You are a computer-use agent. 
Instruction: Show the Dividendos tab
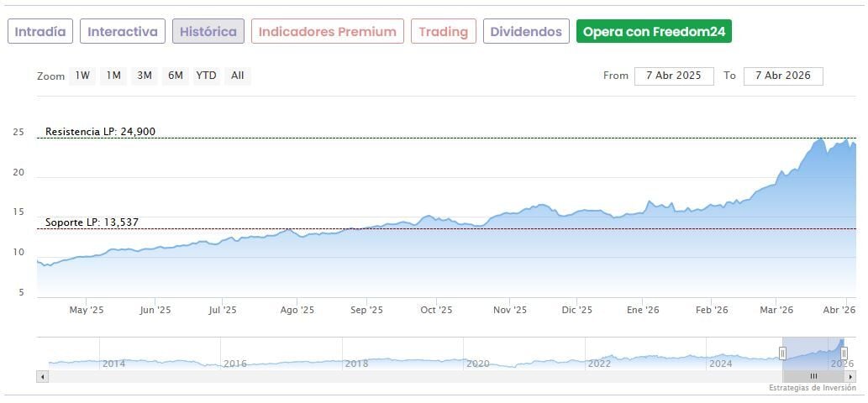click(526, 32)
